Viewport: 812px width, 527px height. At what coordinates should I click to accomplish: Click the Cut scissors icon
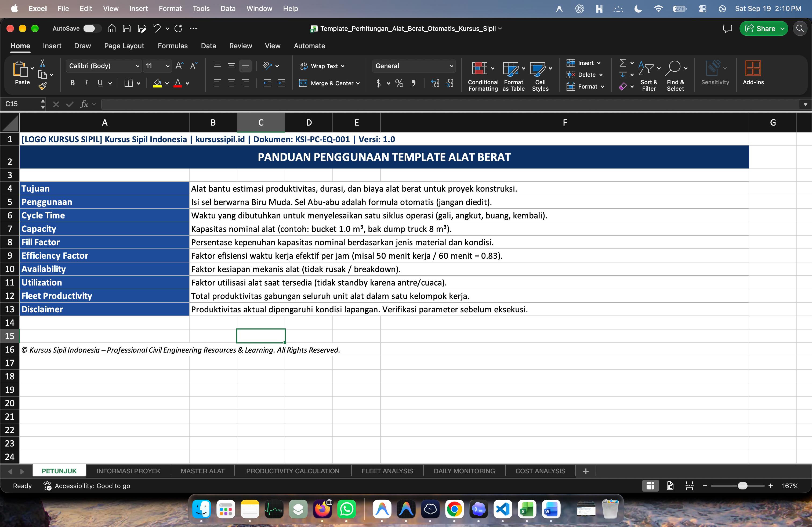tap(42, 63)
